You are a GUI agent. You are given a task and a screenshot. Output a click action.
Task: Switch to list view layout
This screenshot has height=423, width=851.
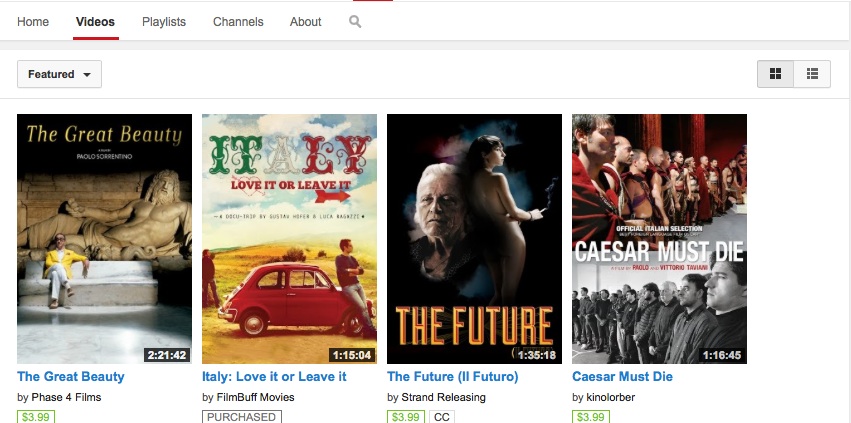coord(812,74)
